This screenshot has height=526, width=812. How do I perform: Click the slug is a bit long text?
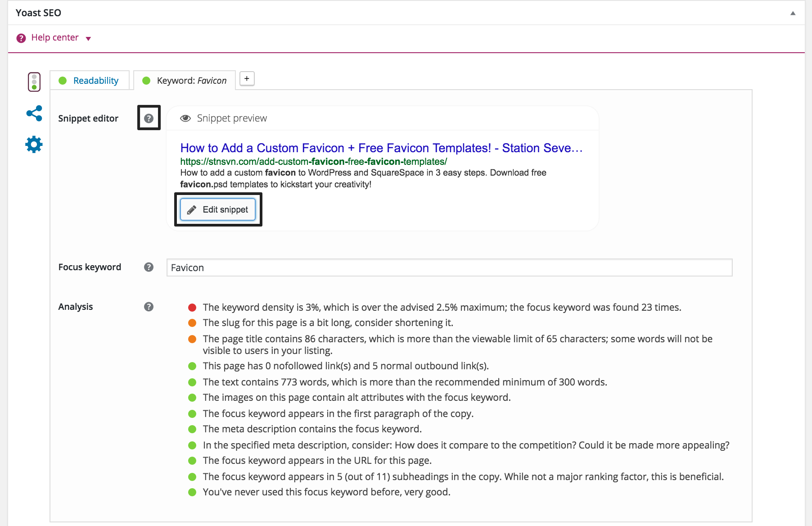pyautogui.click(x=328, y=322)
